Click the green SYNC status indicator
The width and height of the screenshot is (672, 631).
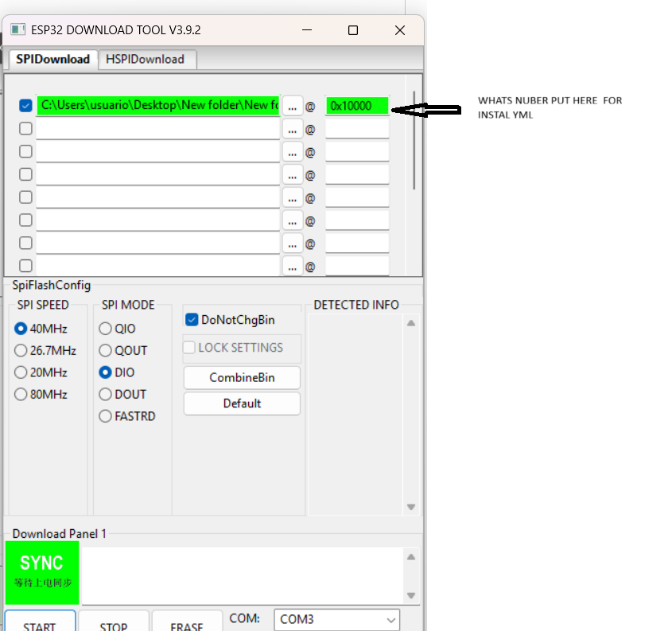click(x=41, y=571)
